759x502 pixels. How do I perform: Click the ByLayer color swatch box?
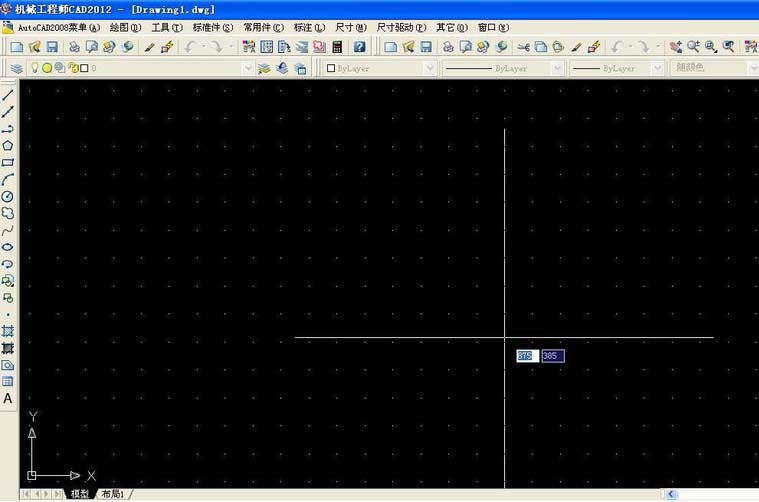331,68
